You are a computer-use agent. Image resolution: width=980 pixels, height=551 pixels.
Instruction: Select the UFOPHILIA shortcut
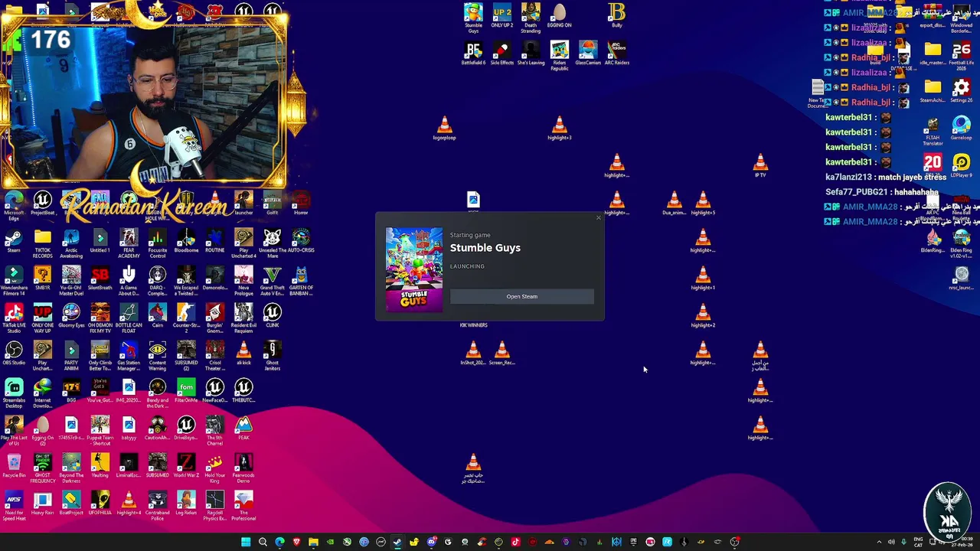click(x=100, y=503)
